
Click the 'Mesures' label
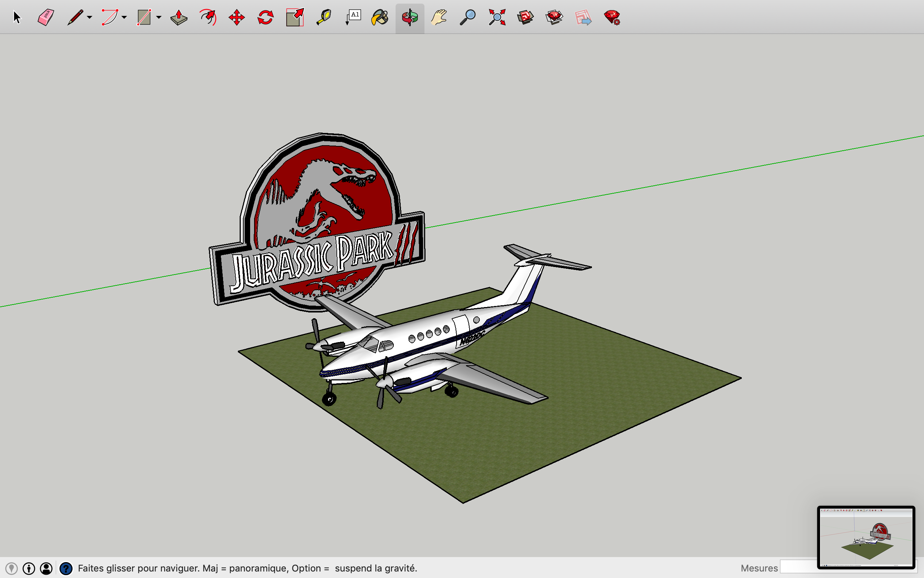click(x=759, y=569)
